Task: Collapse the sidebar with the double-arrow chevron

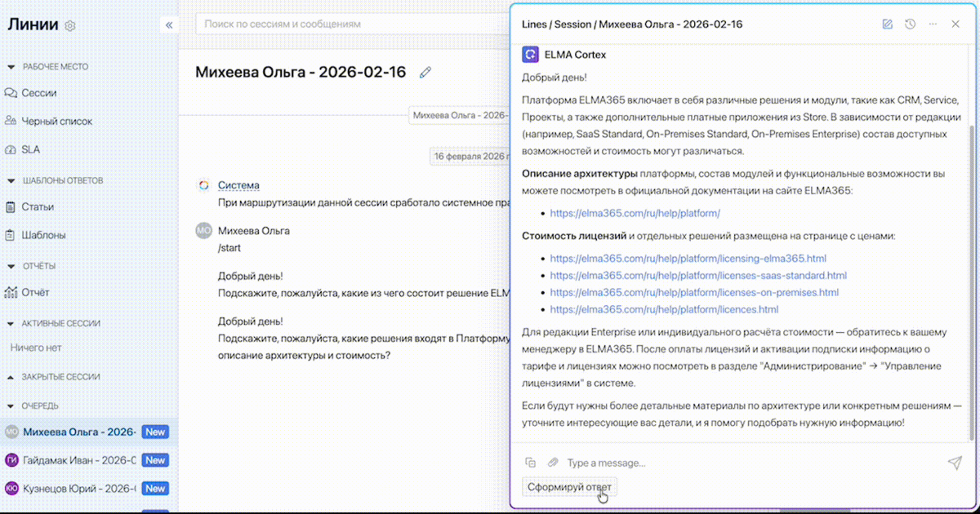Action: [x=169, y=24]
